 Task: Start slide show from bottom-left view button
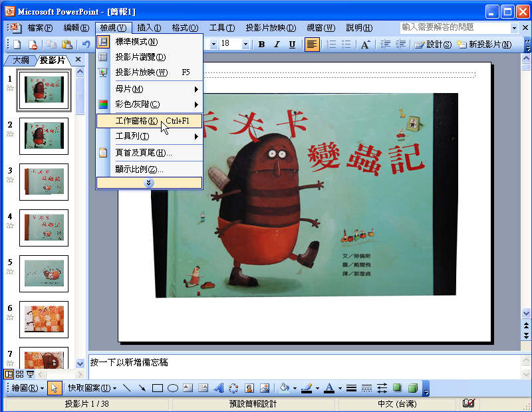30,374
